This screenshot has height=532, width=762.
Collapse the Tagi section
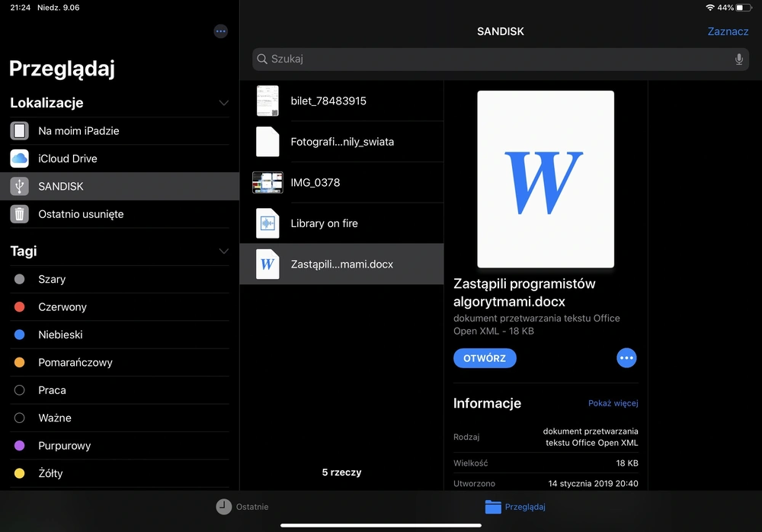point(223,252)
